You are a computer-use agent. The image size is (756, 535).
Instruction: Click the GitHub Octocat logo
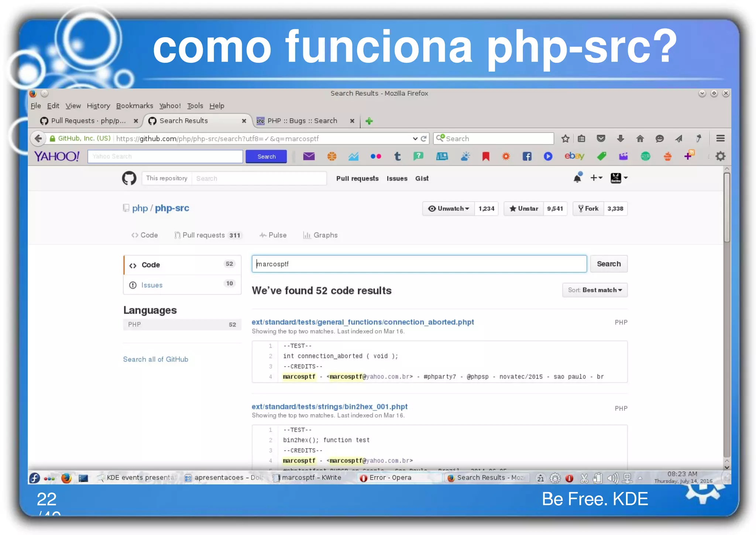pyautogui.click(x=129, y=178)
